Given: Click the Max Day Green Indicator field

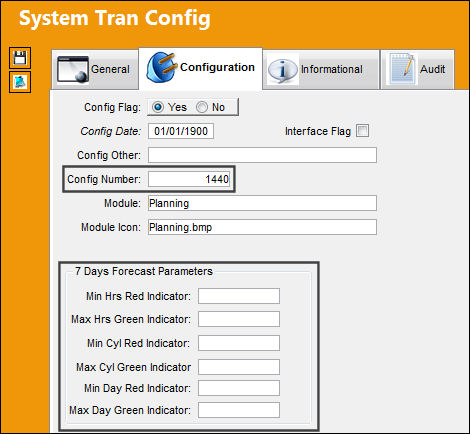Looking at the screenshot, I should [x=239, y=410].
